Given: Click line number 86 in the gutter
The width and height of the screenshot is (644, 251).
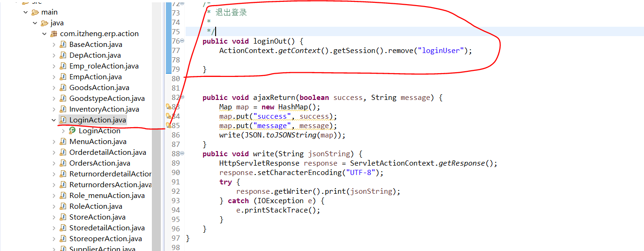Looking at the screenshot, I should (176, 135).
